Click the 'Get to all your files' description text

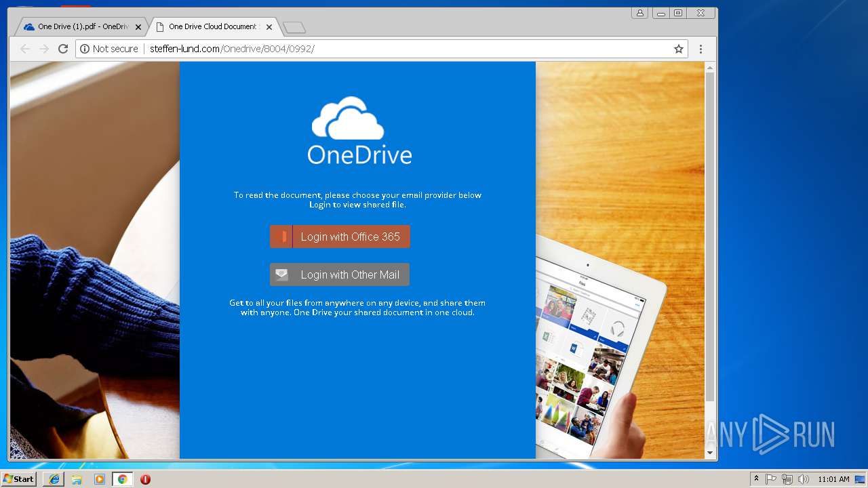pos(357,308)
